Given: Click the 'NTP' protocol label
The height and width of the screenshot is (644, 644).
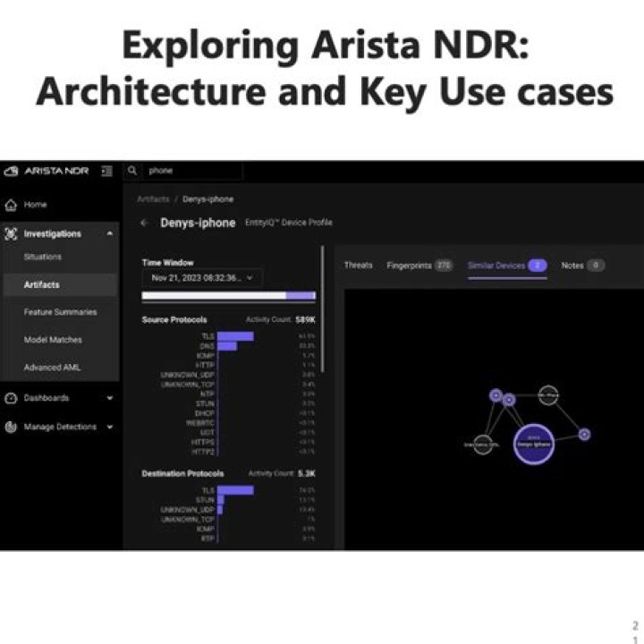Looking at the screenshot, I should coord(208,394).
